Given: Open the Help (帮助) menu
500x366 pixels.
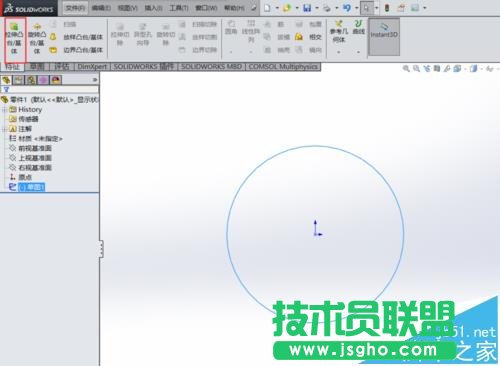Looking at the screenshot, I should coord(234,8).
